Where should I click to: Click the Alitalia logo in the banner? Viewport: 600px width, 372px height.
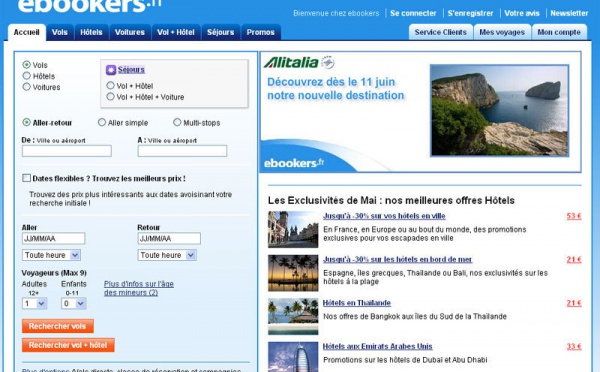pyautogui.click(x=299, y=62)
